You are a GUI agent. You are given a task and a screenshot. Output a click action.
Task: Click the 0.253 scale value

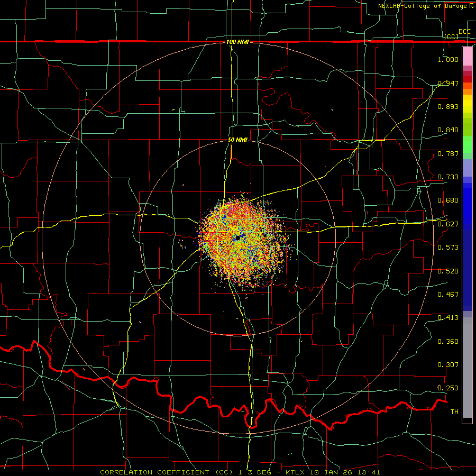click(x=448, y=388)
